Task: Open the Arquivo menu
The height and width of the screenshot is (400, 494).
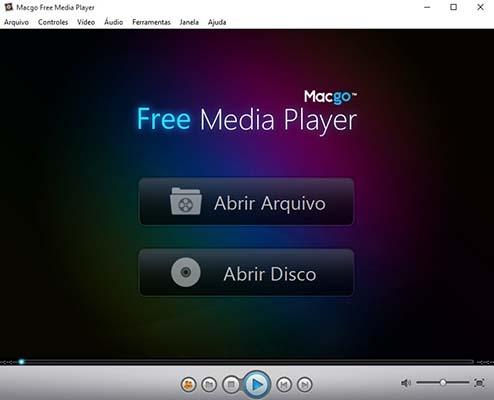Action: click(16, 22)
